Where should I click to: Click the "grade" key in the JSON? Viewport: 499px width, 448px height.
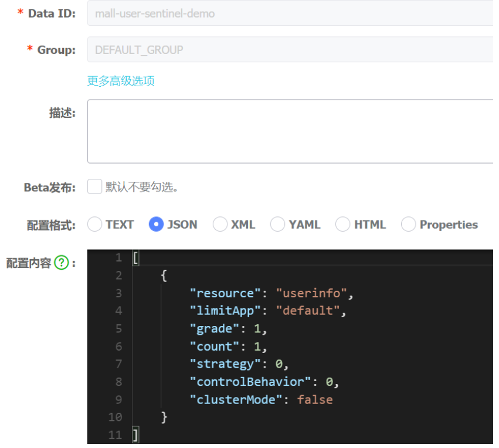pos(214,328)
